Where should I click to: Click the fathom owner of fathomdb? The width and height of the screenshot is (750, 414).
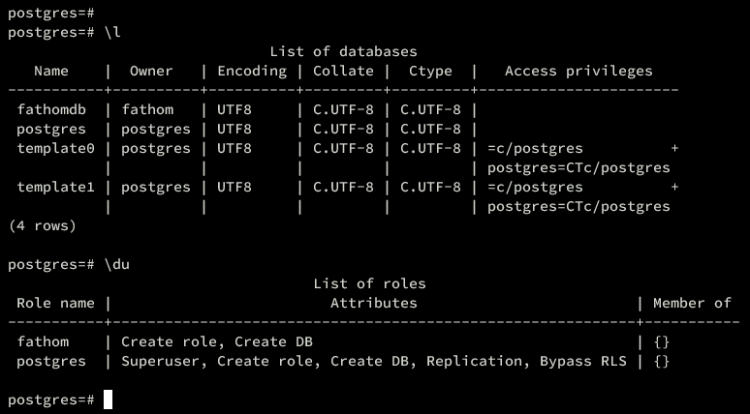[147, 110]
